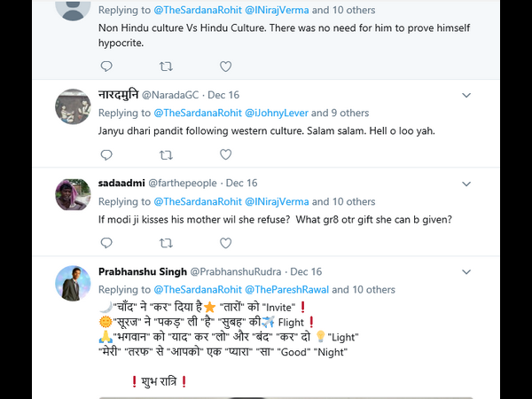
Task: Retweet the Non Hindu culture tweet
Action: coord(166,66)
